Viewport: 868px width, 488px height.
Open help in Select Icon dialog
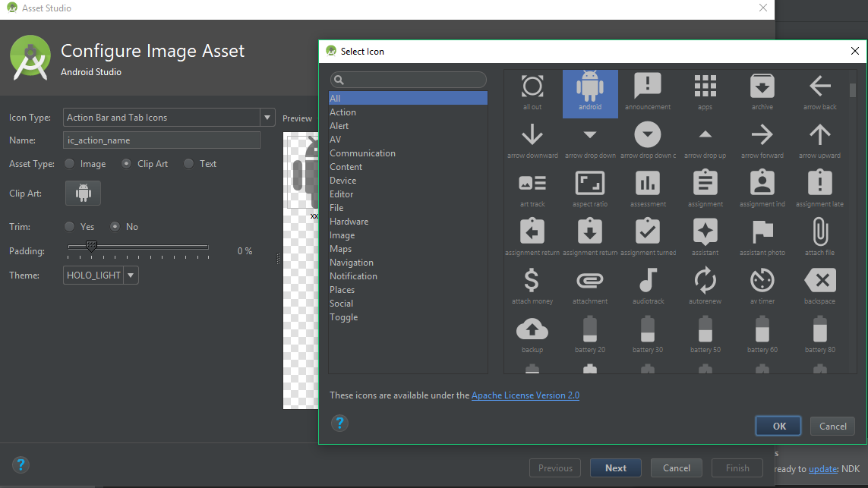[339, 423]
